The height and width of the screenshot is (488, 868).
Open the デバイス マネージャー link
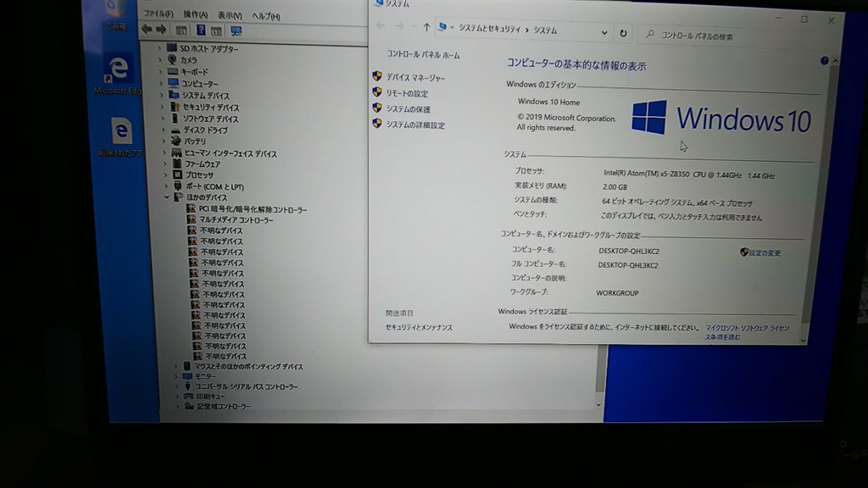415,78
